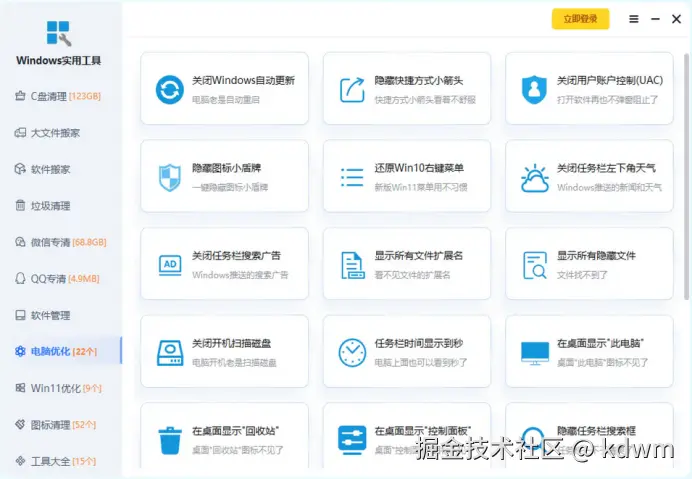This screenshot has width=692, height=479.
Task: Select the Win11优化 sidebar item
Action: pyautogui.click(x=61, y=388)
